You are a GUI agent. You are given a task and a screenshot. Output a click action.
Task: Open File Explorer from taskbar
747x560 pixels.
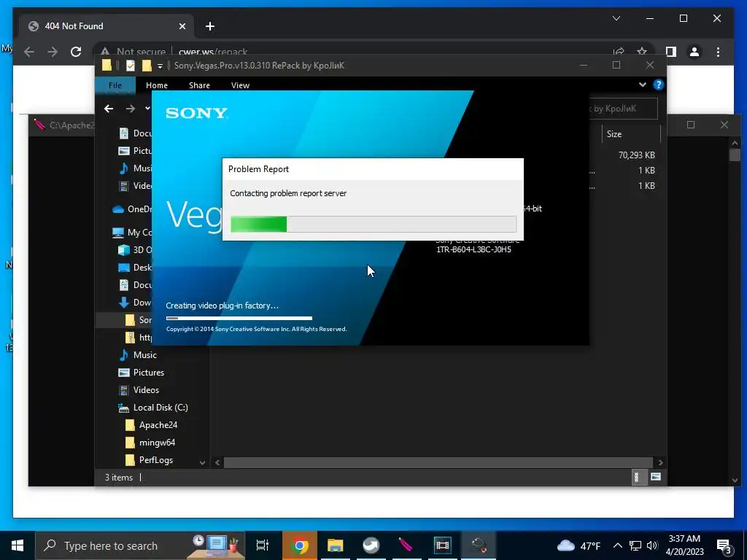pyautogui.click(x=336, y=545)
